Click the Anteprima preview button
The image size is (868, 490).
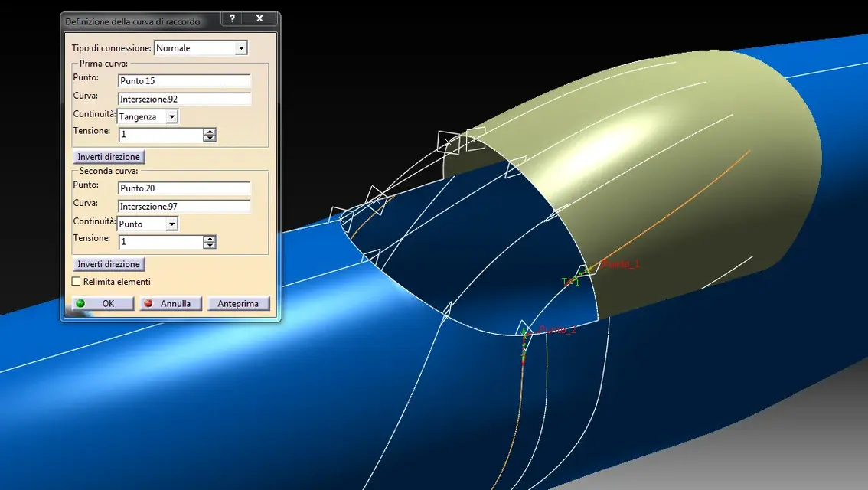pyautogui.click(x=238, y=303)
